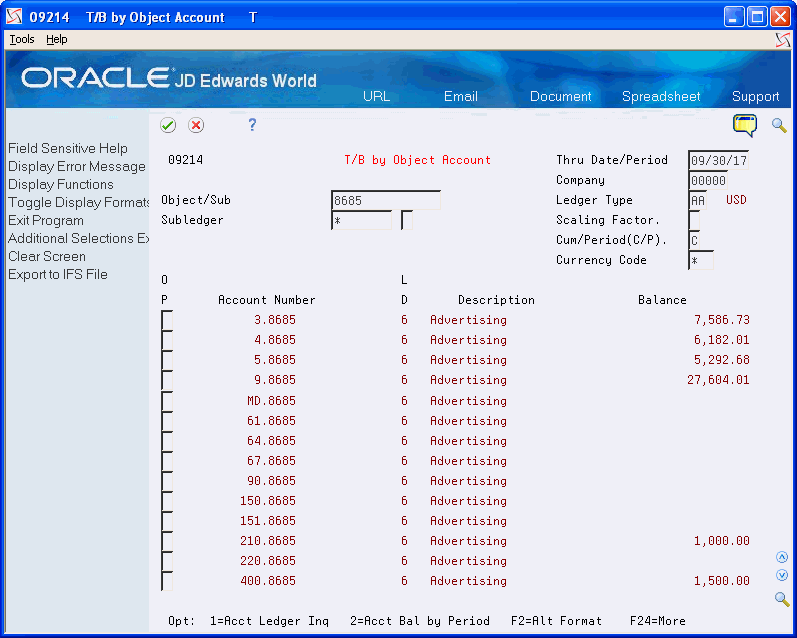Click the Ledger Type field AA
The image size is (797, 638).
697,200
